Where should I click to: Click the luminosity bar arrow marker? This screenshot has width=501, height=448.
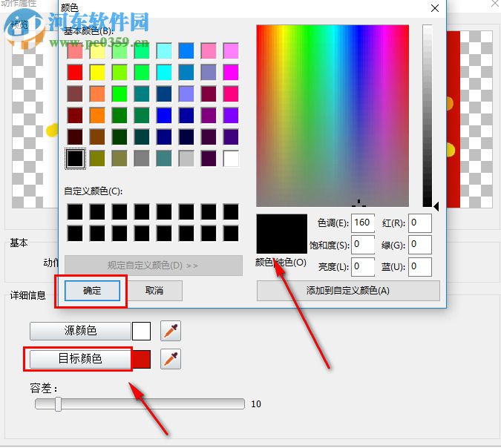tap(436, 207)
